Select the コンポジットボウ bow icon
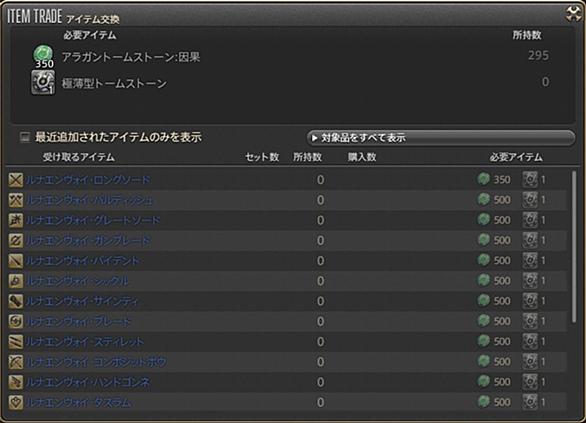Screen dimensions: 586x423 pyautogui.click(x=16, y=362)
